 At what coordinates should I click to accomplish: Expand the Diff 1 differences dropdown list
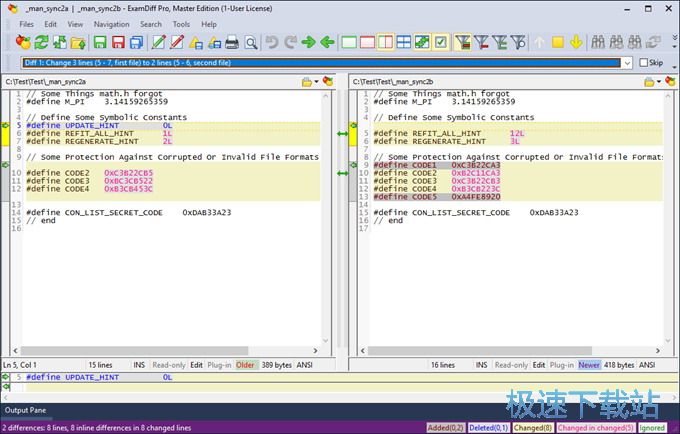click(x=629, y=62)
